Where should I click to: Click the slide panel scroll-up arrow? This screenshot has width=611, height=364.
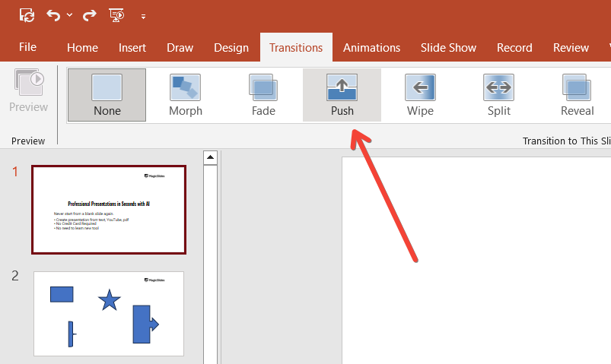click(x=211, y=158)
